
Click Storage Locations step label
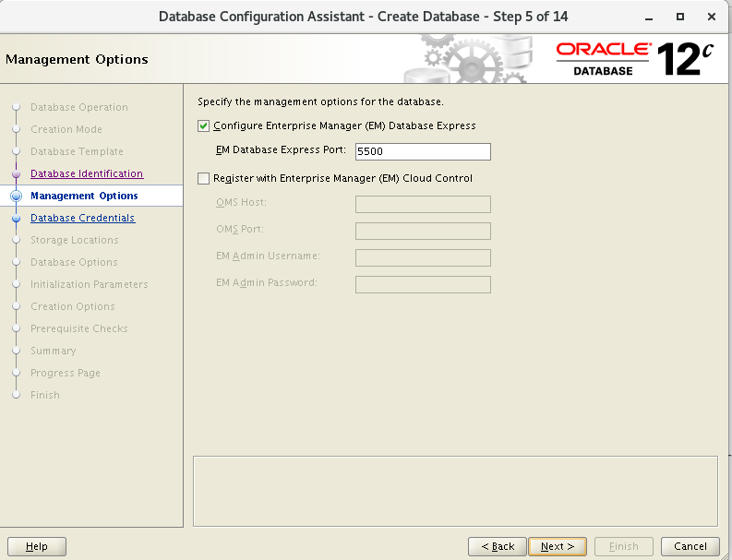(74, 241)
